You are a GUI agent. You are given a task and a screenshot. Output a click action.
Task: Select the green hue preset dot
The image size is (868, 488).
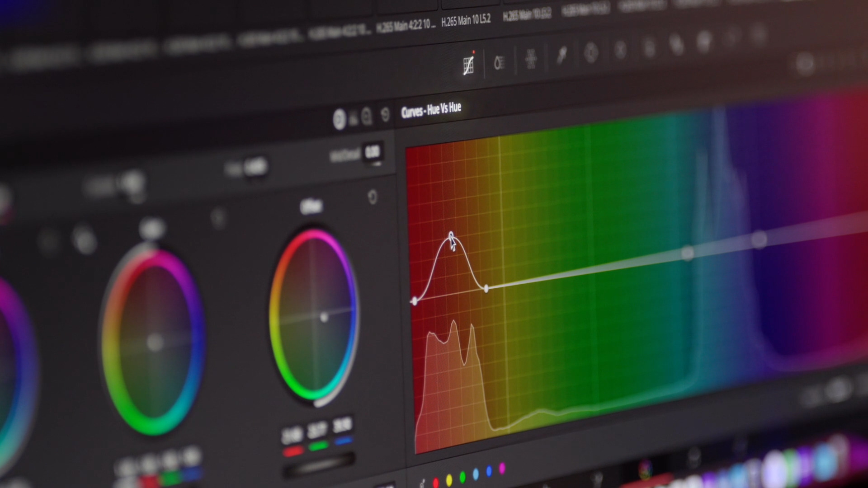click(x=462, y=477)
